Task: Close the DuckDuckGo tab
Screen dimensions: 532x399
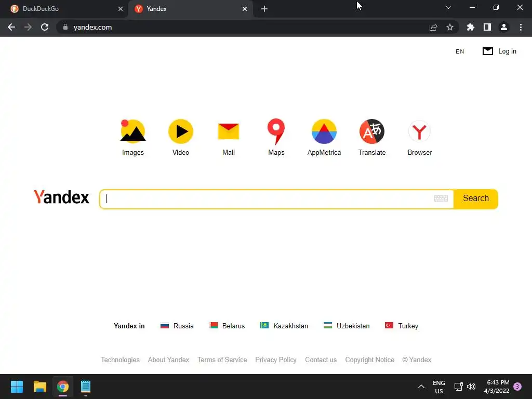Action: (x=121, y=9)
